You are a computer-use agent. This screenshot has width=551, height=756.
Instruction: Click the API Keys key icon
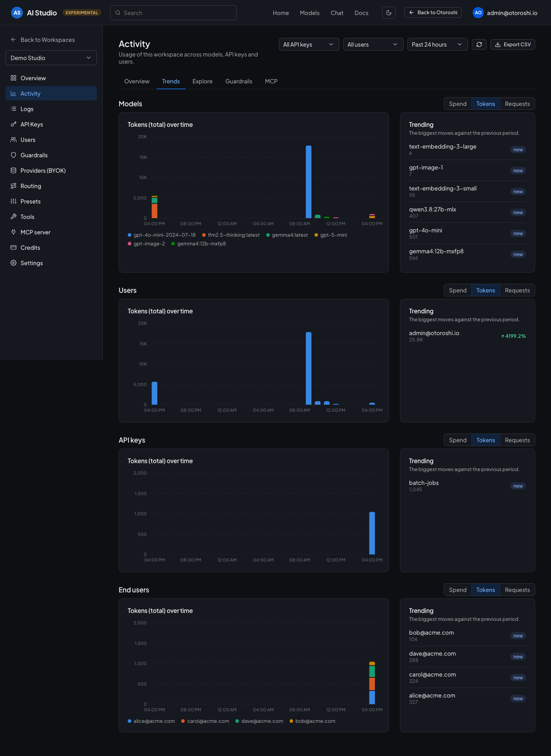pos(13,124)
